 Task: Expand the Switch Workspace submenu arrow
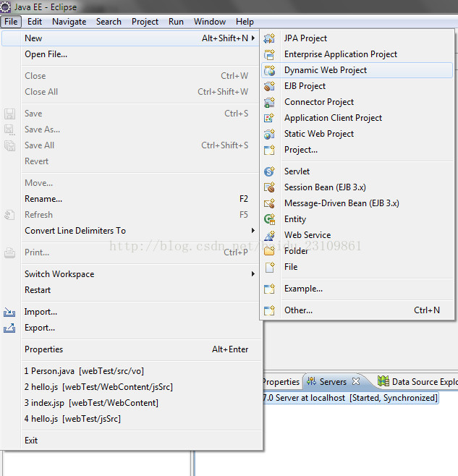(253, 274)
